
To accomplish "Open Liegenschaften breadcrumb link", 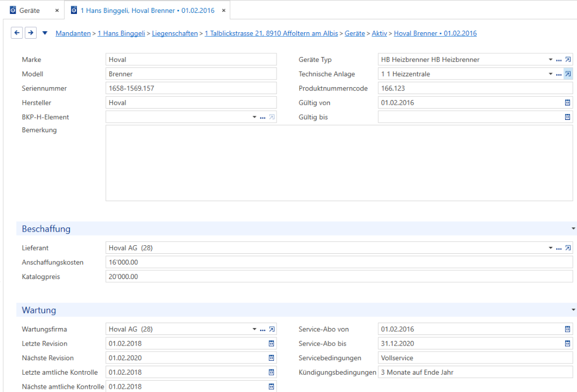I will tap(175, 33).
